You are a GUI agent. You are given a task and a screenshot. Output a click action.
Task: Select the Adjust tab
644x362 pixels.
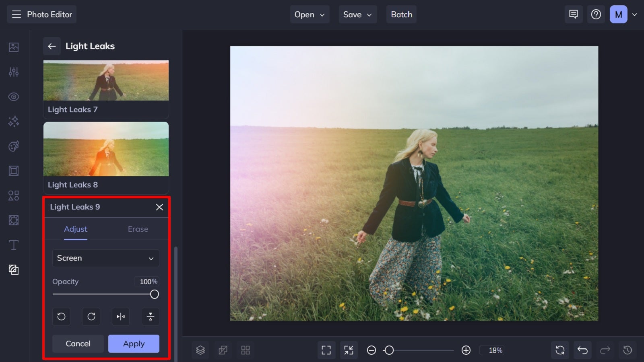point(75,229)
